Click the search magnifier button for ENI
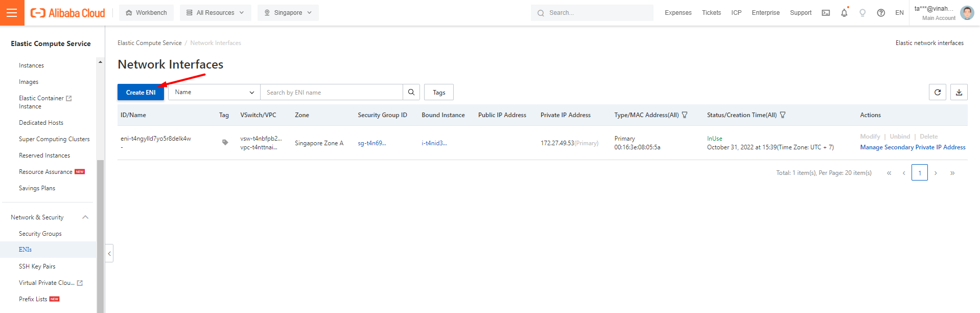Viewport: 980px width, 313px height. coord(411,93)
